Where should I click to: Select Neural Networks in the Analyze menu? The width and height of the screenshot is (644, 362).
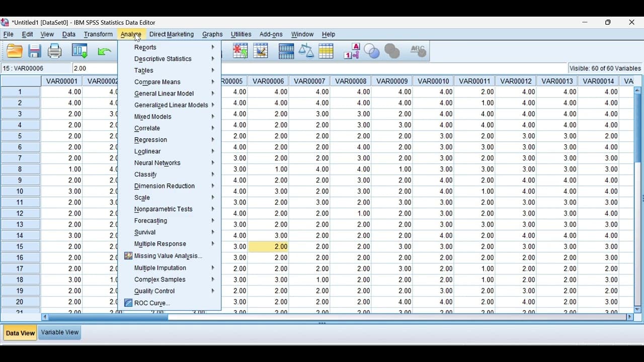169,163
